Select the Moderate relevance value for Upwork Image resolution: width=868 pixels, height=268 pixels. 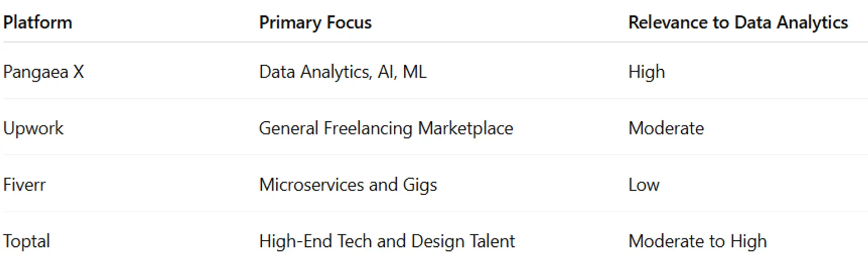tap(666, 129)
